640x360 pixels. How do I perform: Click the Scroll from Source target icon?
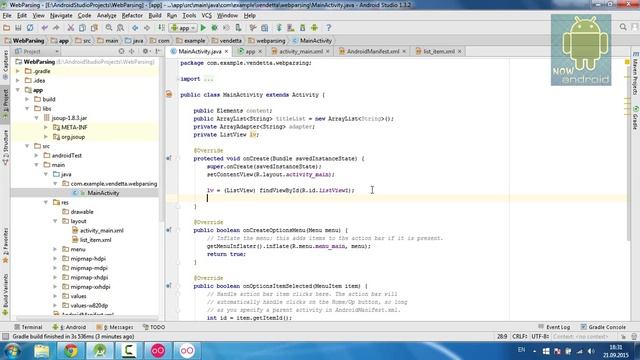pyautogui.click(x=121, y=51)
